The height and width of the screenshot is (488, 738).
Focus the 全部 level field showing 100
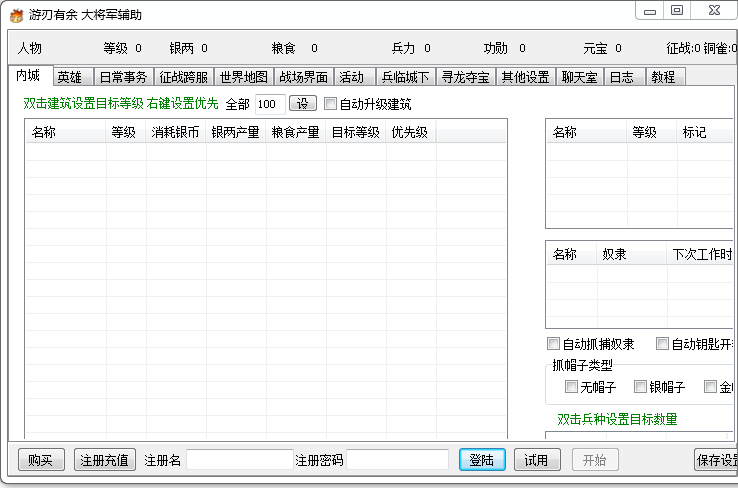270,104
